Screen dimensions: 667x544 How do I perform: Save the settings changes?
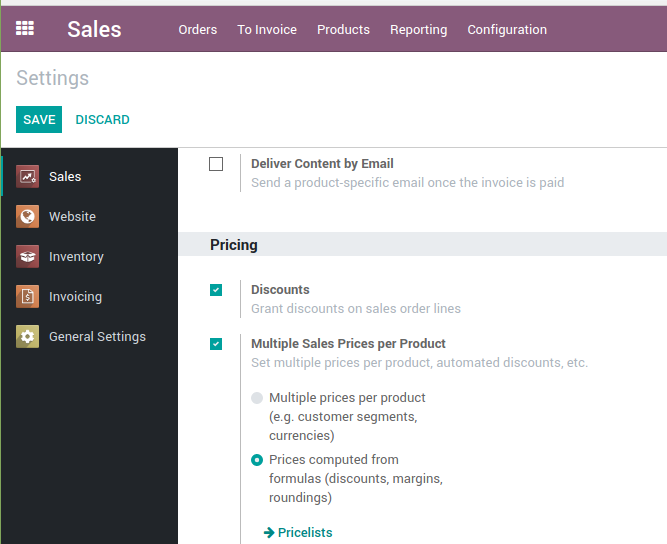(39, 120)
